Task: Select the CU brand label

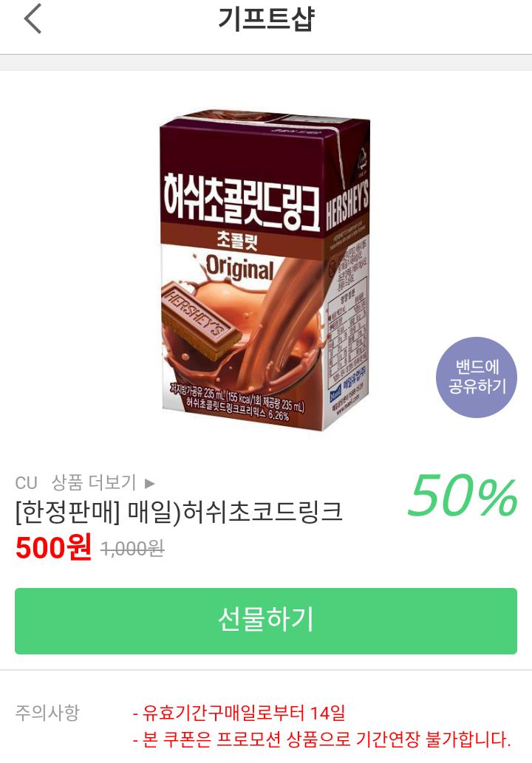Action: (27, 483)
